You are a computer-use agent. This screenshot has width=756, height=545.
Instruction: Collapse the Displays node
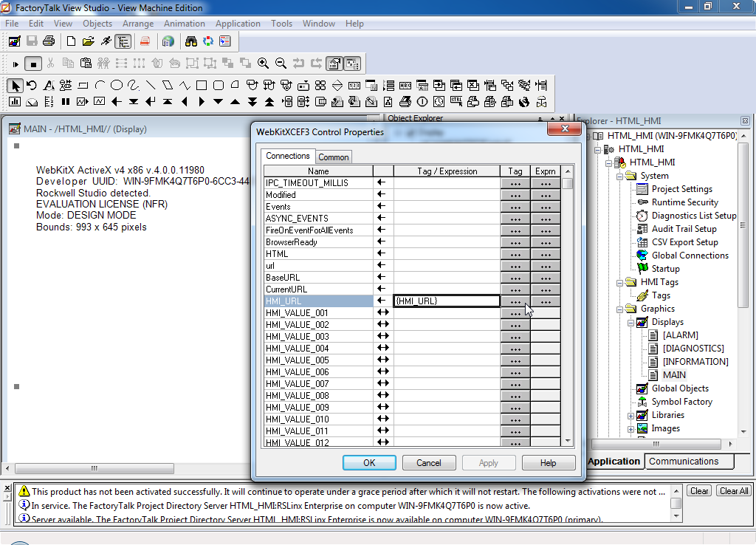click(630, 323)
